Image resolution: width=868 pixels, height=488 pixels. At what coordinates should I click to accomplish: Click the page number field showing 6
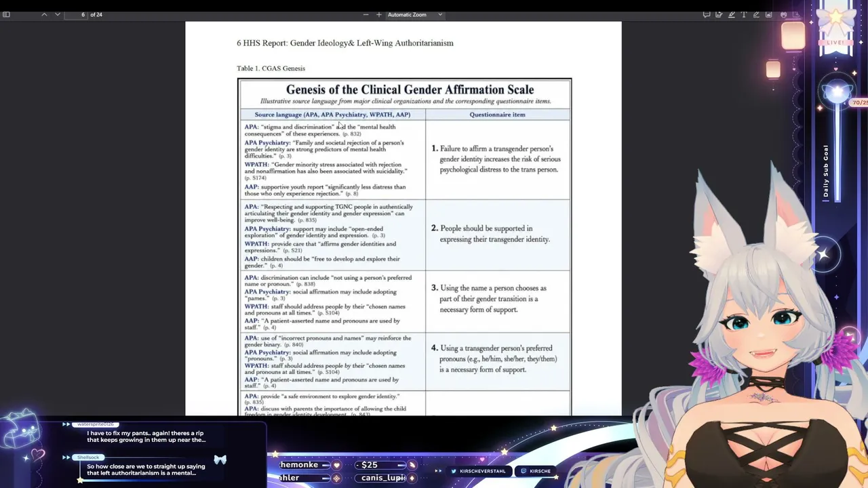tap(76, 14)
